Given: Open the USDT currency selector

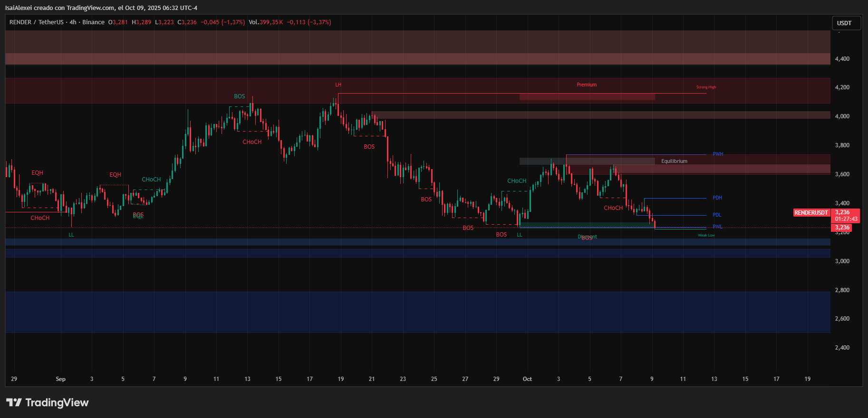Looking at the screenshot, I should (845, 23).
